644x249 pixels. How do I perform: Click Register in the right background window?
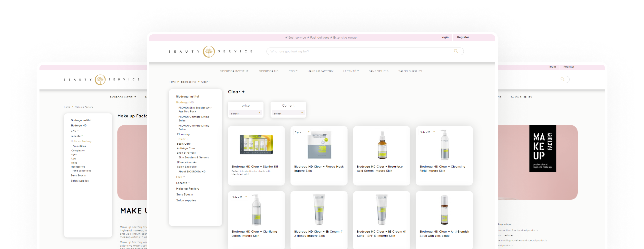pos(568,67)
